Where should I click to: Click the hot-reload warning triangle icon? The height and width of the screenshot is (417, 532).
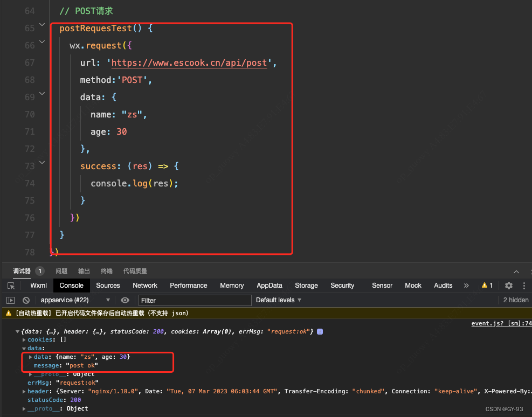point(9,313)
